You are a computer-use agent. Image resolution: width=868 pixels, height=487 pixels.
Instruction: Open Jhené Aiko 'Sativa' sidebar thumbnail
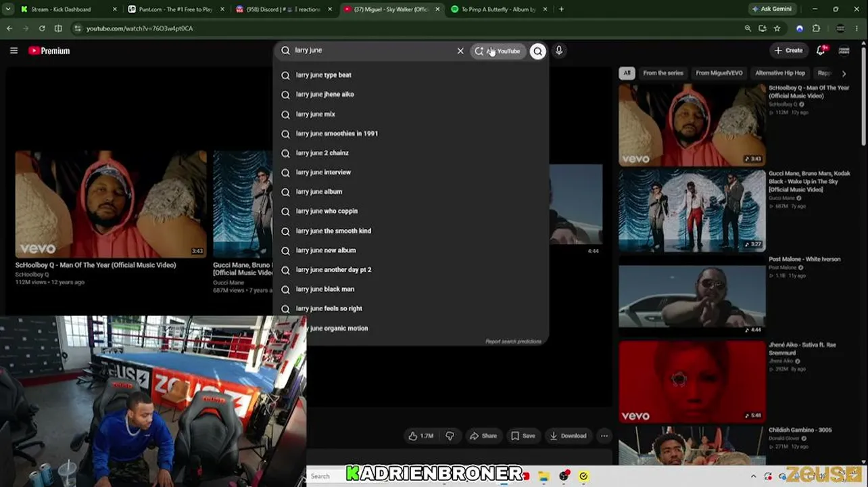pos(692,381)
